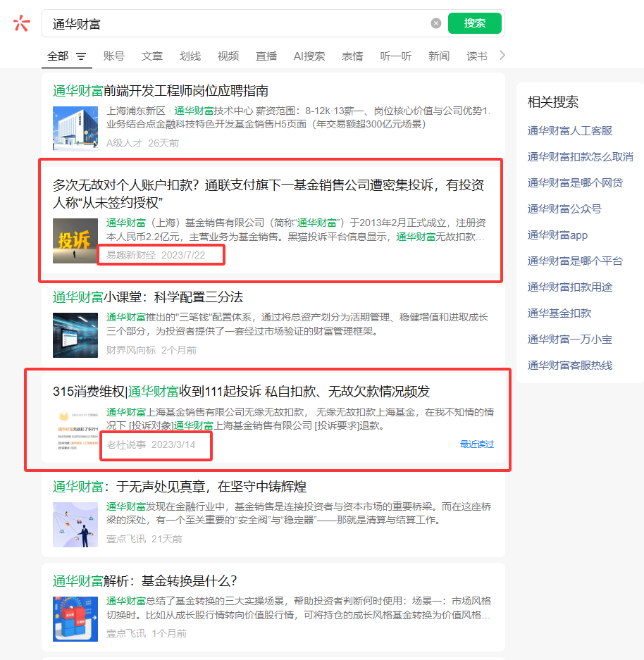
Task: Search related 通华财富公众号
Action: [x=564, y=209]
